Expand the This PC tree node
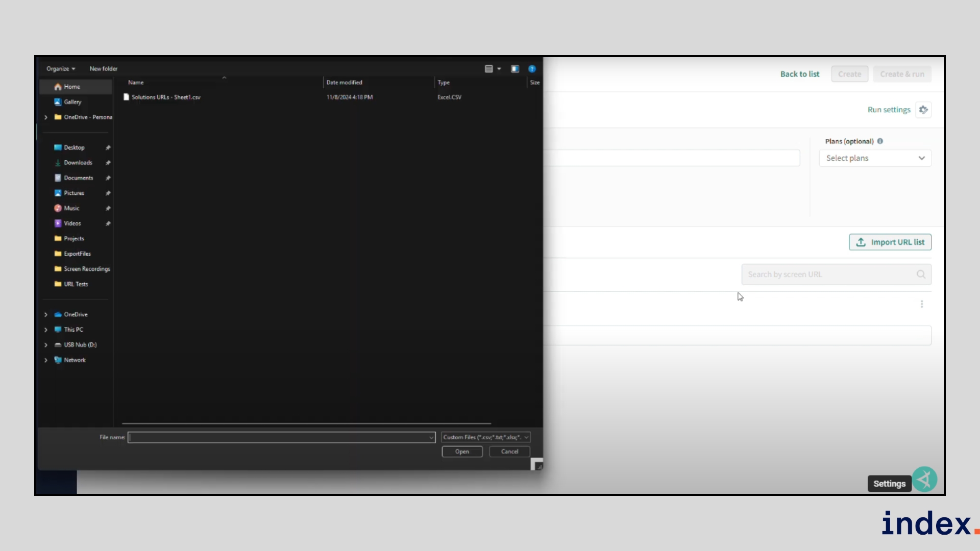Image resolution: width=980 pixels, height=551 pixels. pyautogui.click(x=46, y=330)
